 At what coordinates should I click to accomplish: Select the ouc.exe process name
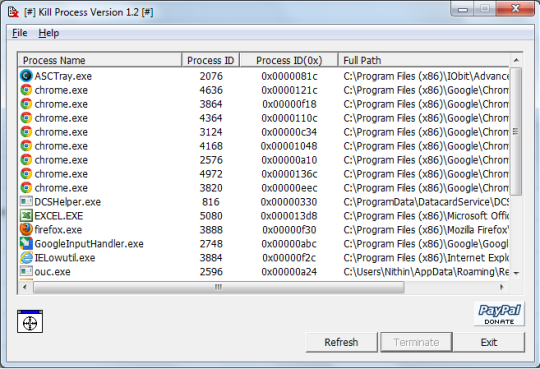52,272
